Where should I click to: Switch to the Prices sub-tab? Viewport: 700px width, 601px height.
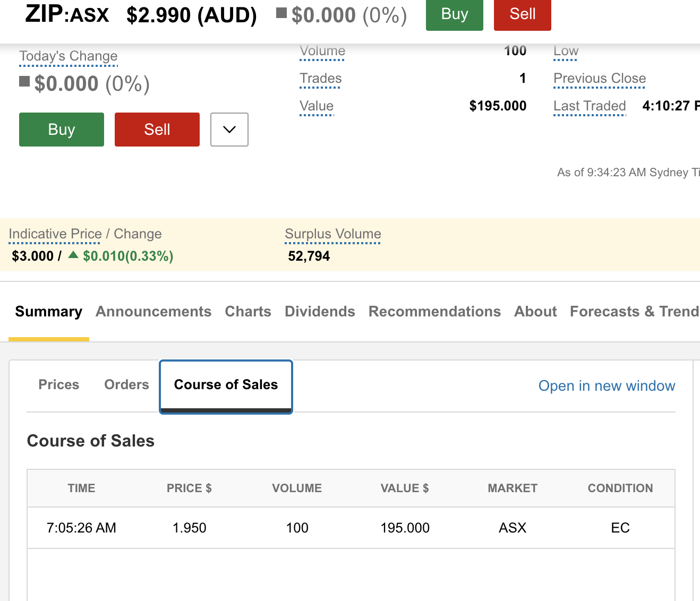[59, 385]
